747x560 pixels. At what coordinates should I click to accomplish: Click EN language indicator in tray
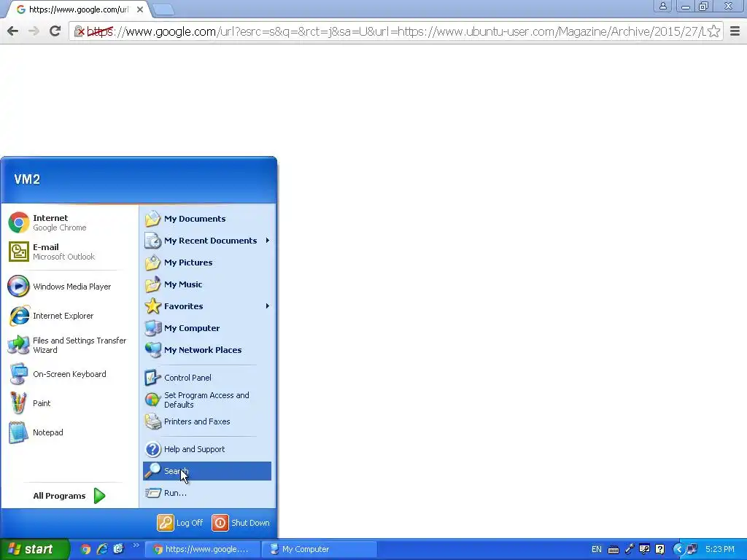pos(597,549)
